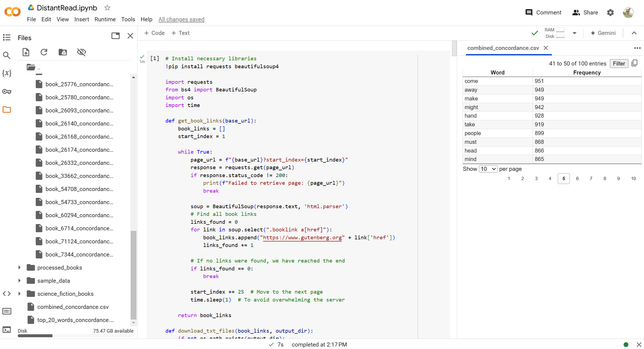Open the Runtime menu
Viewport: 644px width, 349px height.
[x=105, y=19]
